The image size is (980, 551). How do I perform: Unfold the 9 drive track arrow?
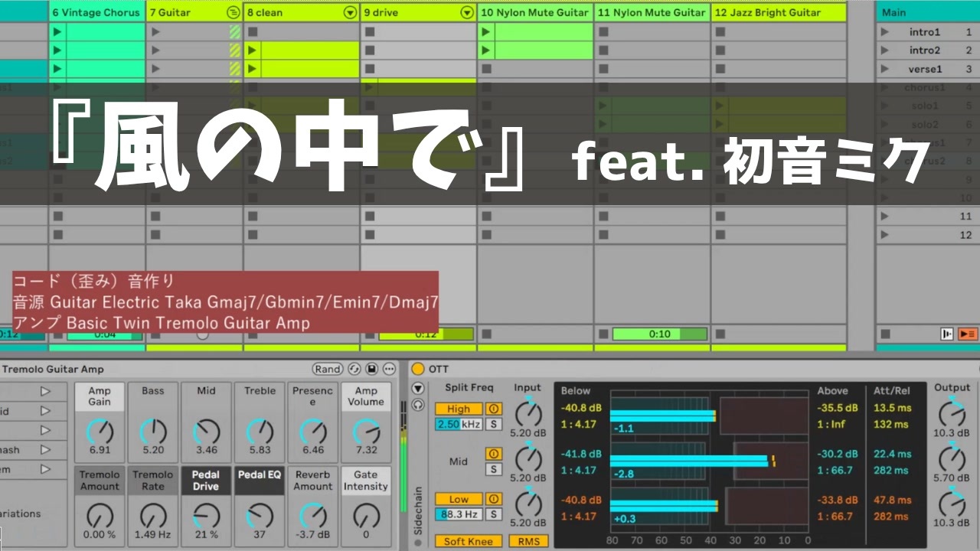467,12
